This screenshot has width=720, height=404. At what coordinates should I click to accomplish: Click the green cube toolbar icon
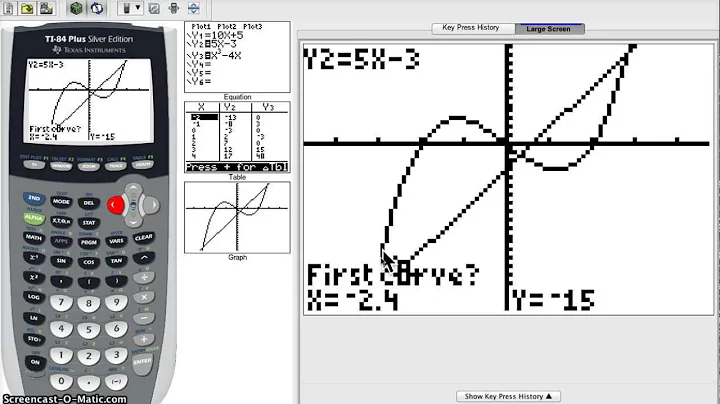[x=76, y=8]
